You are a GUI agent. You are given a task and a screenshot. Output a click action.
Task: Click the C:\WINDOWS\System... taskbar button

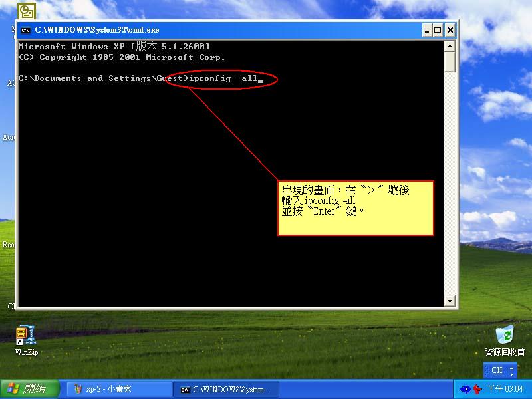tap(226, 390)
